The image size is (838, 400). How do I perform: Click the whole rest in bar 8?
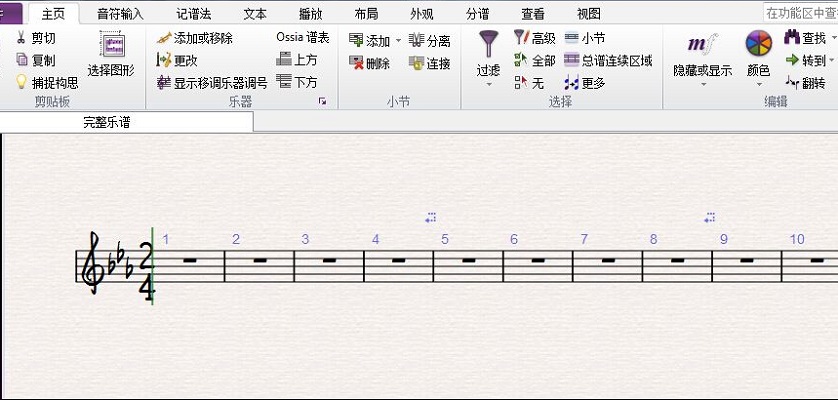point(677,260)
